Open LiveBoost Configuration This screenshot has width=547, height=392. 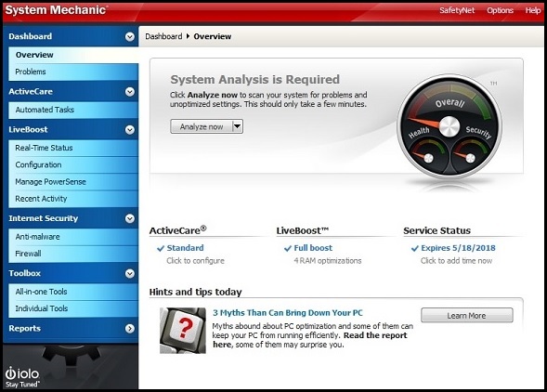73,164
